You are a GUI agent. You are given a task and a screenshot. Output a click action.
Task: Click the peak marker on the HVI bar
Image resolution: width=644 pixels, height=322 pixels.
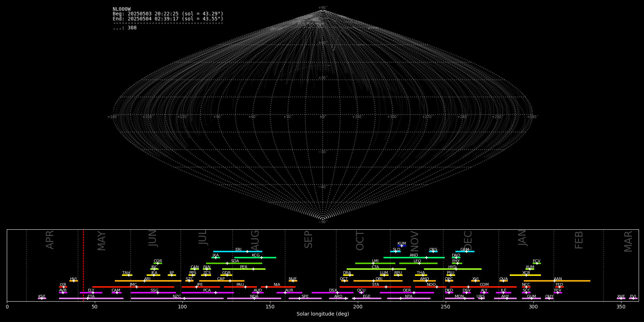tap(73, 281)
